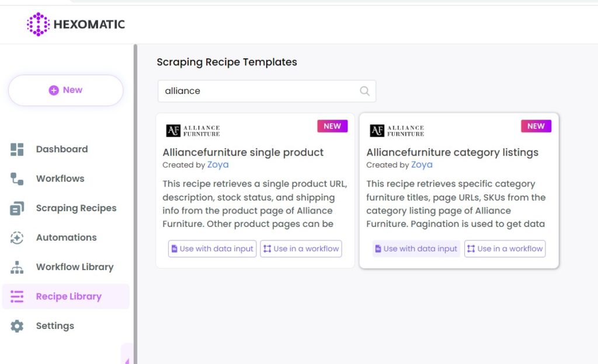
Task: Open the Recipe Library menu item
Action: [x=68, y=296]
